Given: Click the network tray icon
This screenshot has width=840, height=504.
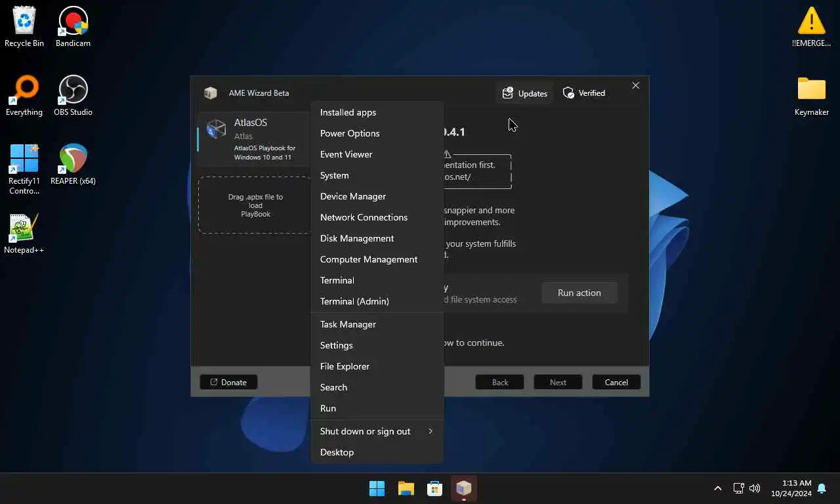Looking at the screenshot, I should 738,488.
